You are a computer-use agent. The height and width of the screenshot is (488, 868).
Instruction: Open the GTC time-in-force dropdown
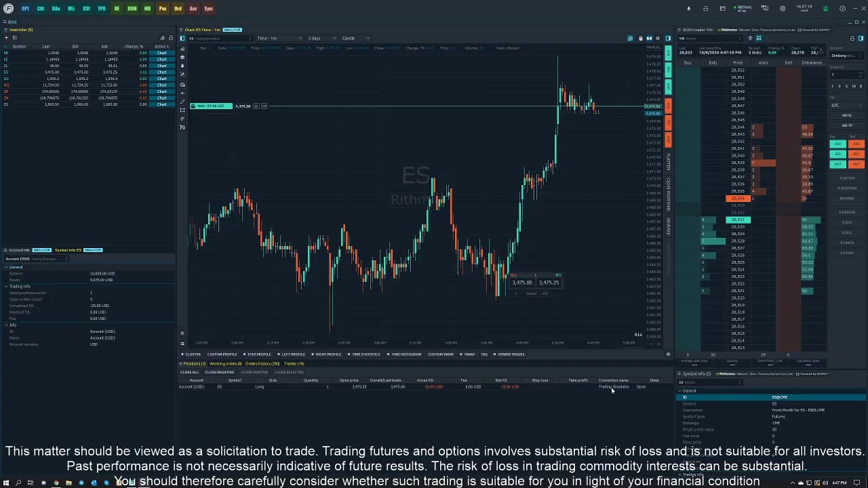[x=846, y=105]
